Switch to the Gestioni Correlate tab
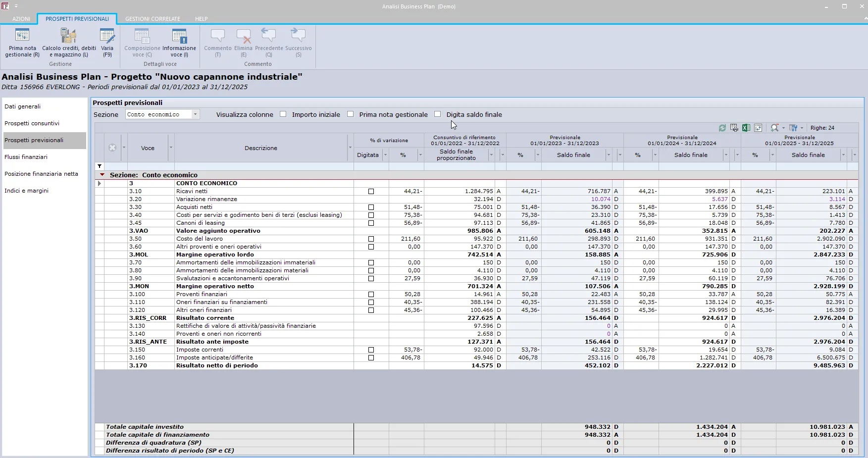The image size is (868, 458). [x=153, y=19]
